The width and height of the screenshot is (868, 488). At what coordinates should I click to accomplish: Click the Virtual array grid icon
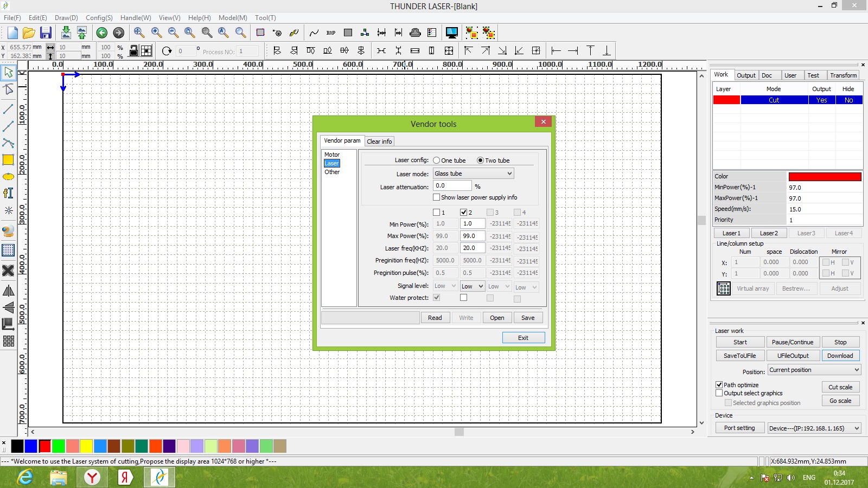tap(724, 288)
